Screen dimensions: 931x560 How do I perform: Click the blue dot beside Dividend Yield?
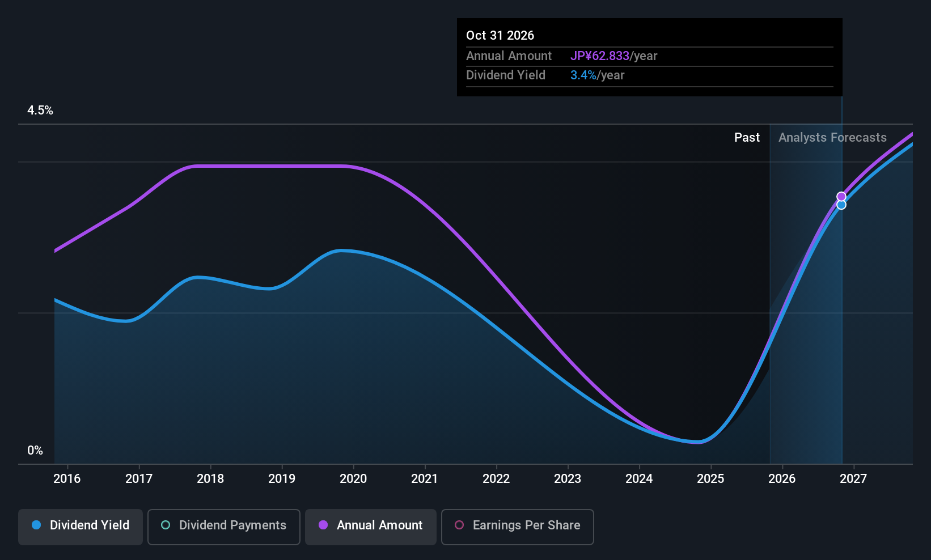pos(36,525)
